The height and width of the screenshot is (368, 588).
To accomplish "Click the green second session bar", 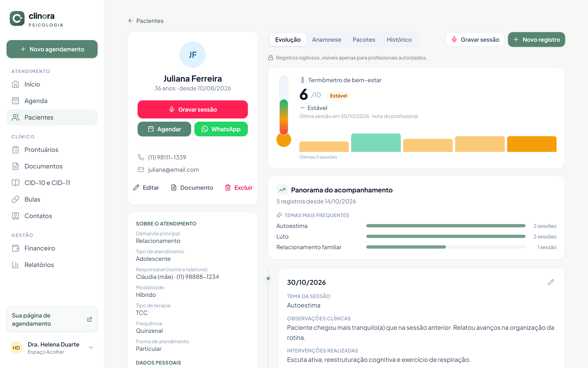I will (x=376, y=143).
